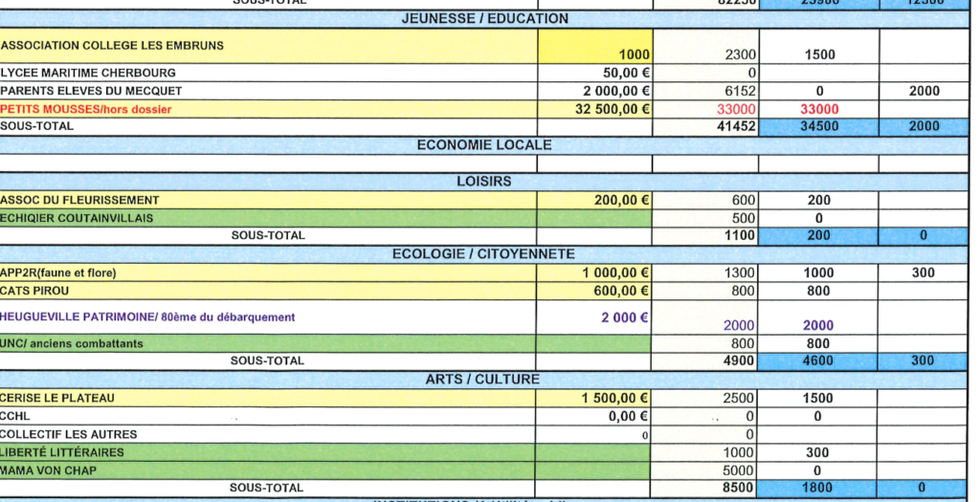Select the ECONOMIE LOCALE section header
This screenshot has height=502, width=980.
[484, 145]
